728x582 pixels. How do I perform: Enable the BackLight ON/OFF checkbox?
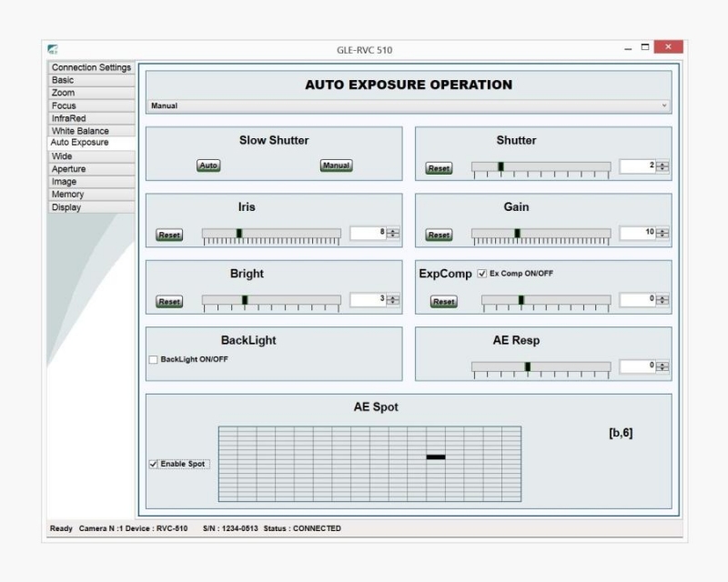pos(154,359)
